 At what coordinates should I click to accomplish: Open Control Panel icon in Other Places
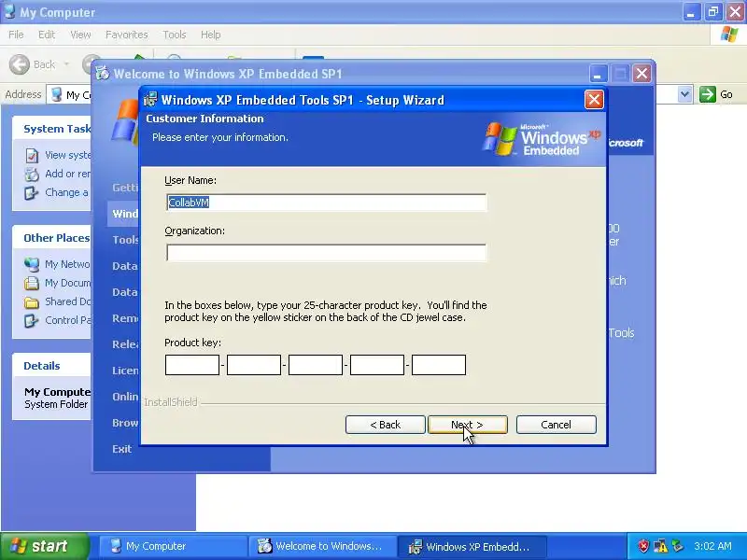tap(32, 320)
